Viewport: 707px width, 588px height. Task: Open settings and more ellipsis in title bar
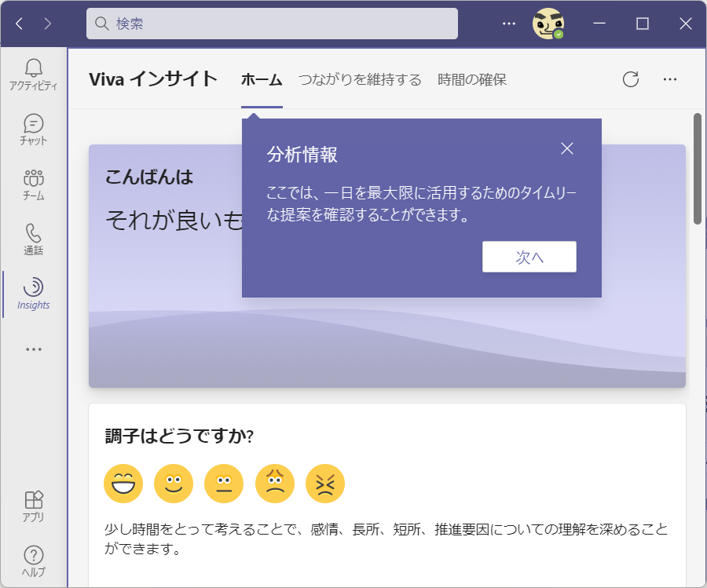pyautogui.click(x=508, y=24)
